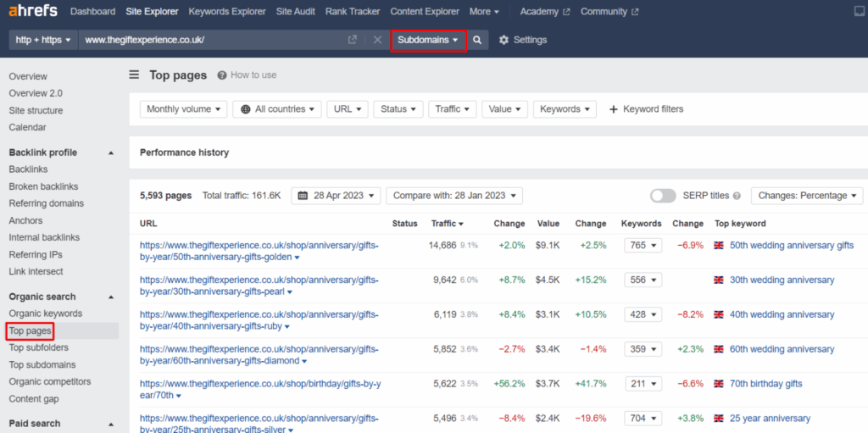Toggle the SERP titles switch
Image resolution: width=868 pixels, height=433 pixels.
tap(663, 196)
